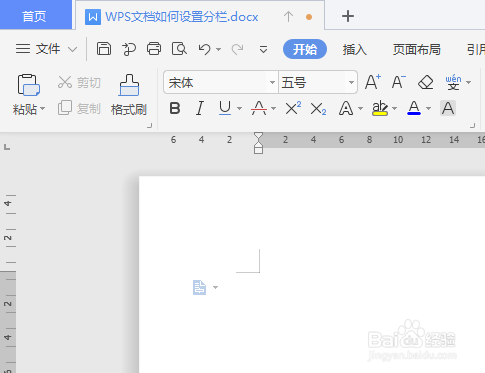Expand the phonetic guide dropdown arrow
485x373 pixels.
coord(469,82)
